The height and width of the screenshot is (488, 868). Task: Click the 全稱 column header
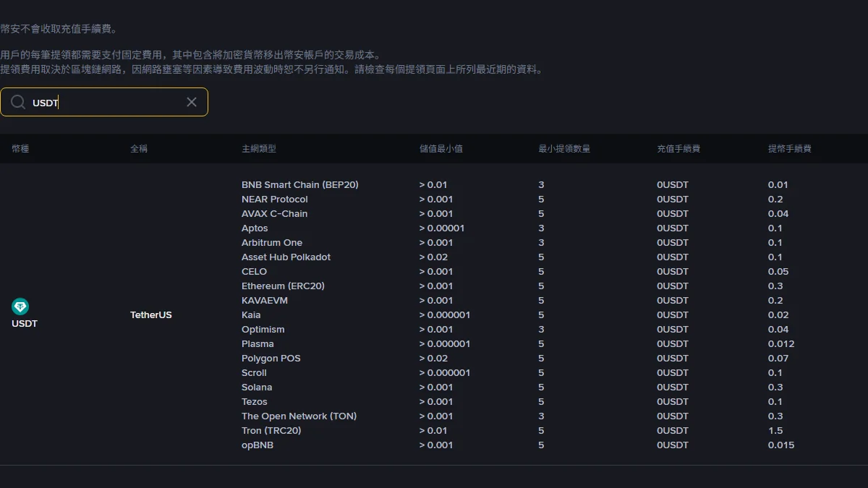139,149
